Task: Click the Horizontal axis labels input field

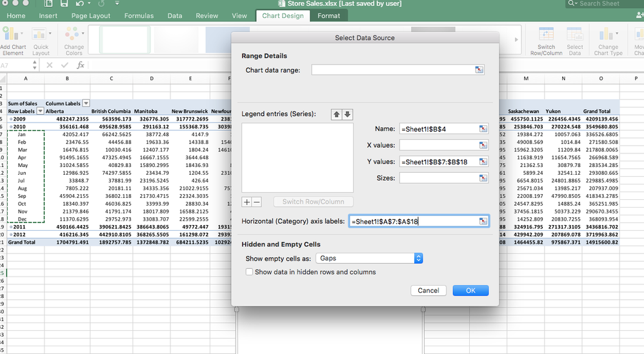Action: click(419, 221)
